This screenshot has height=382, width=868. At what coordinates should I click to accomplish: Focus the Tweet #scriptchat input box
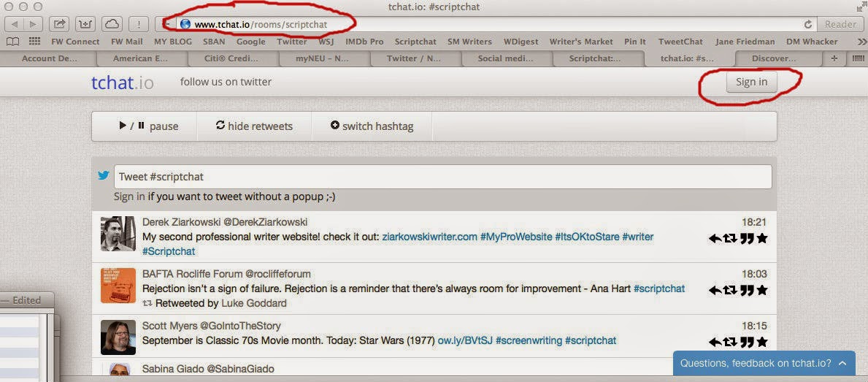[x=443, y=177]
